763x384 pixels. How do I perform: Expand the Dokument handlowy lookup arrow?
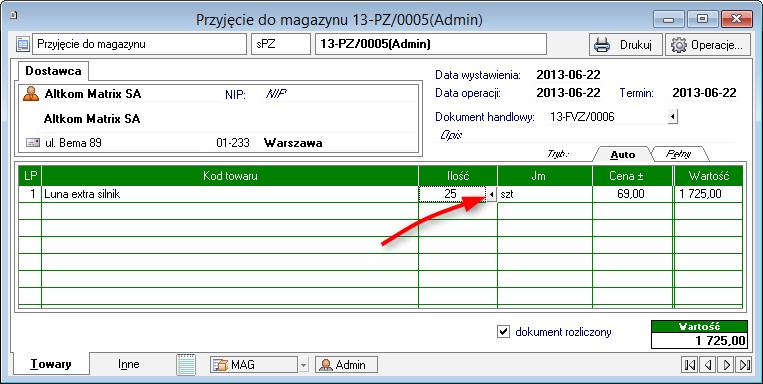click(672, 117)
